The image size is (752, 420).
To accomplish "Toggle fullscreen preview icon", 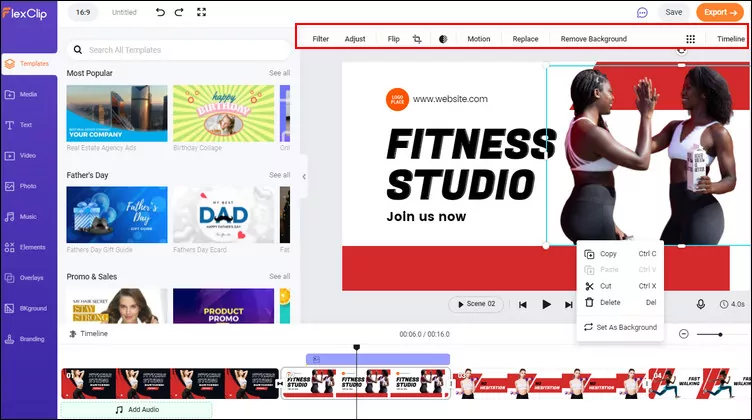I will point(201,12).
